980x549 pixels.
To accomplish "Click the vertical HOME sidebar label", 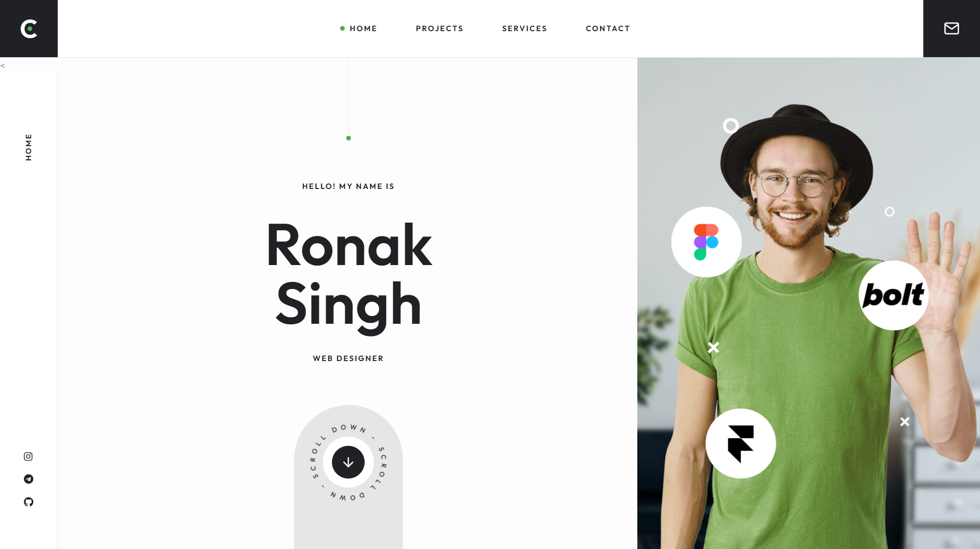I will 29,147.
